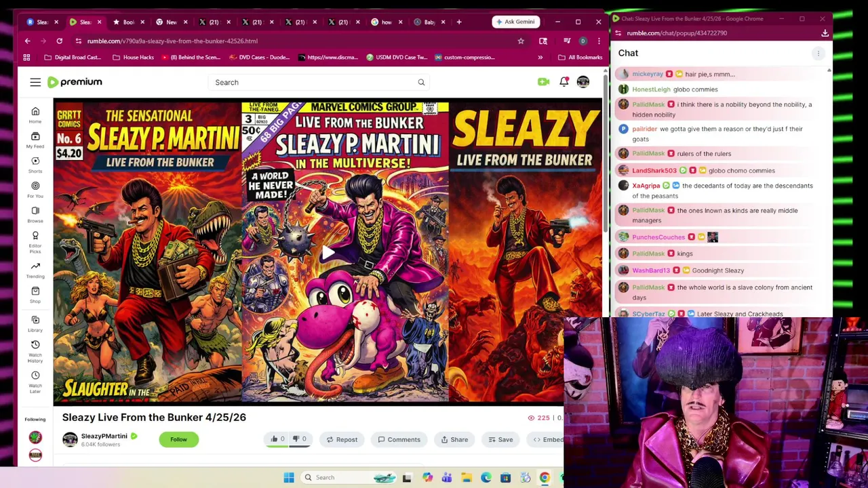Click WashBard13 username in chat

coord(650,270)
